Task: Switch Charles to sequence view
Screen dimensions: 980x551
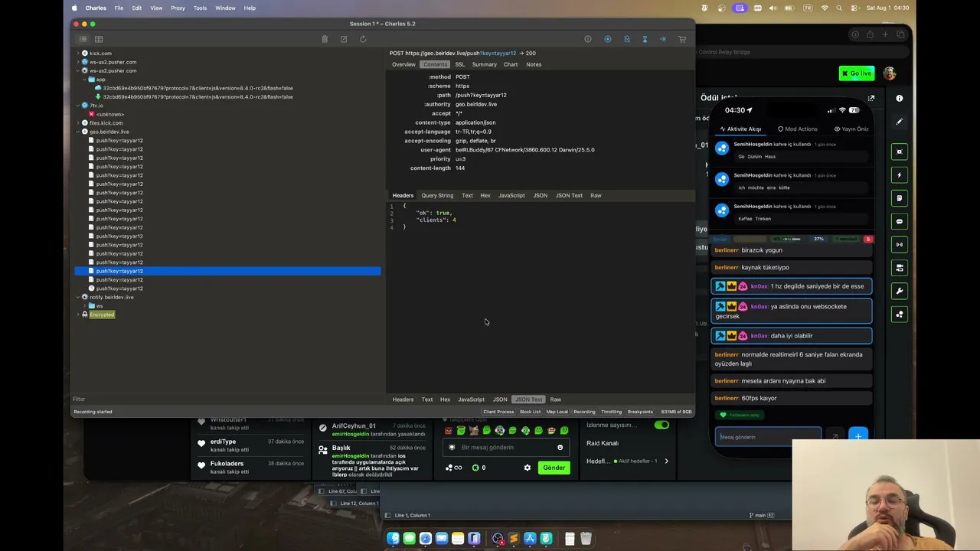Action: click(99, 39)
